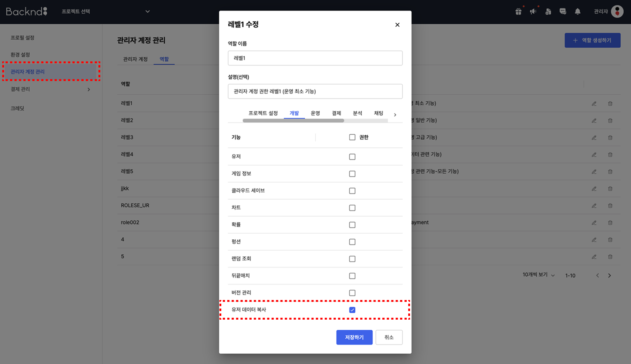Click the 저장하기 save button
Viewport: 631px width, 364px height.
coord(354,337)
